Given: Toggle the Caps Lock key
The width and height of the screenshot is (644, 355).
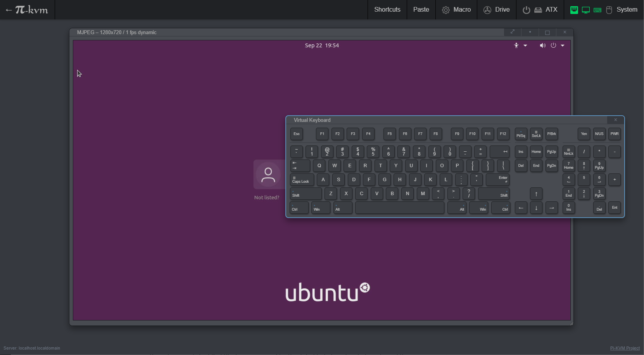Looking at the screenshot, I should point(302,180).
